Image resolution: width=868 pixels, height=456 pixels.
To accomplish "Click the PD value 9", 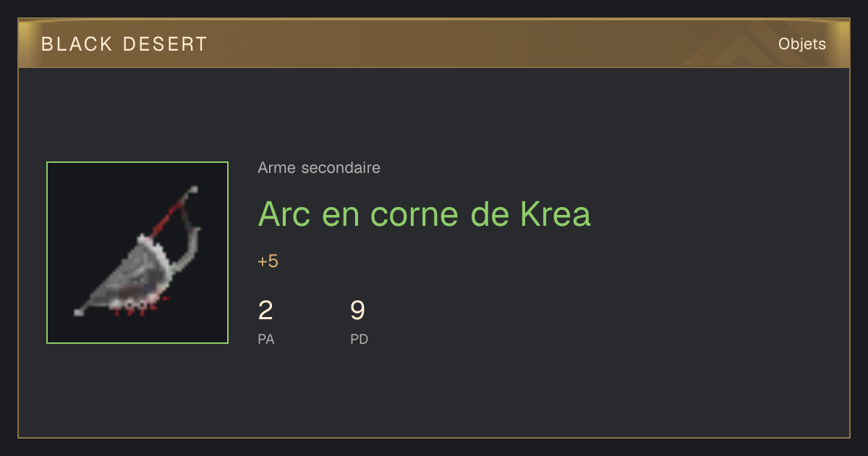I will pyautogui.click(x=357, y=311).
